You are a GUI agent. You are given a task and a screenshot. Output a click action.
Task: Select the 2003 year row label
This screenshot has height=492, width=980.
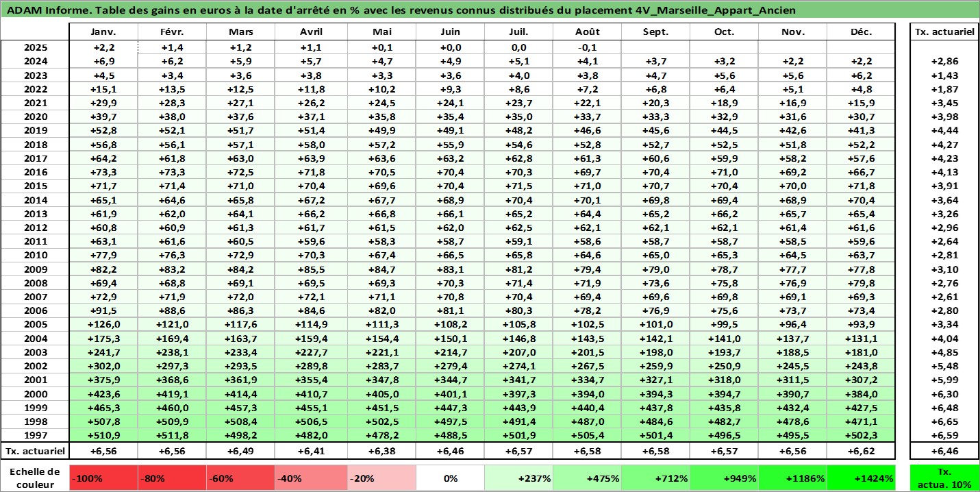pyautogui.click(x=35, y=352)
